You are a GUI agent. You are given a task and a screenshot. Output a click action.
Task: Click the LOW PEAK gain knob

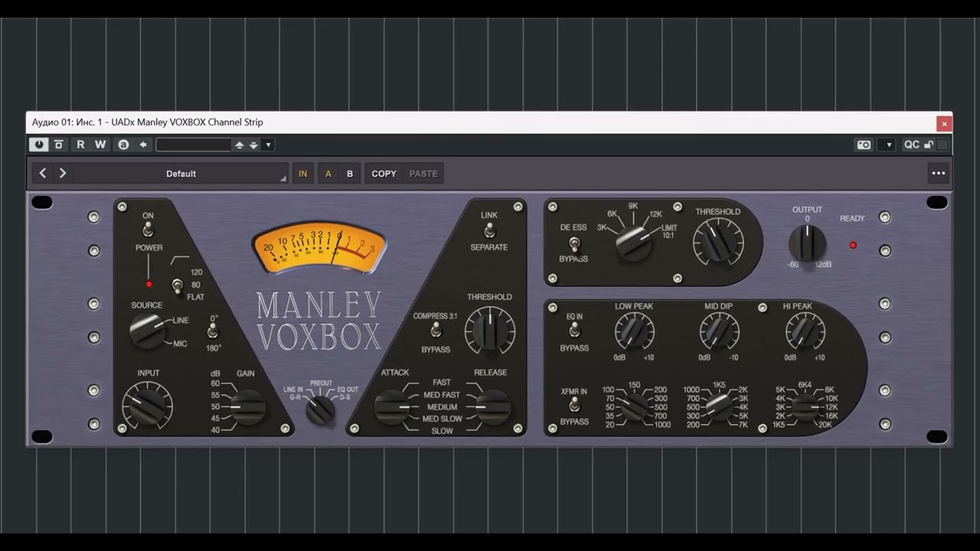tap(634, 332)
